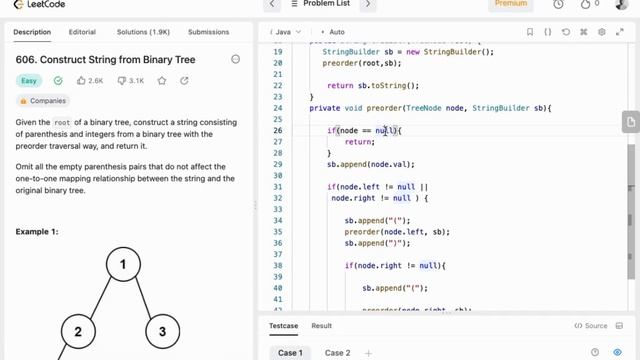
Task: Open the user profile avatar
Action: 621,4
